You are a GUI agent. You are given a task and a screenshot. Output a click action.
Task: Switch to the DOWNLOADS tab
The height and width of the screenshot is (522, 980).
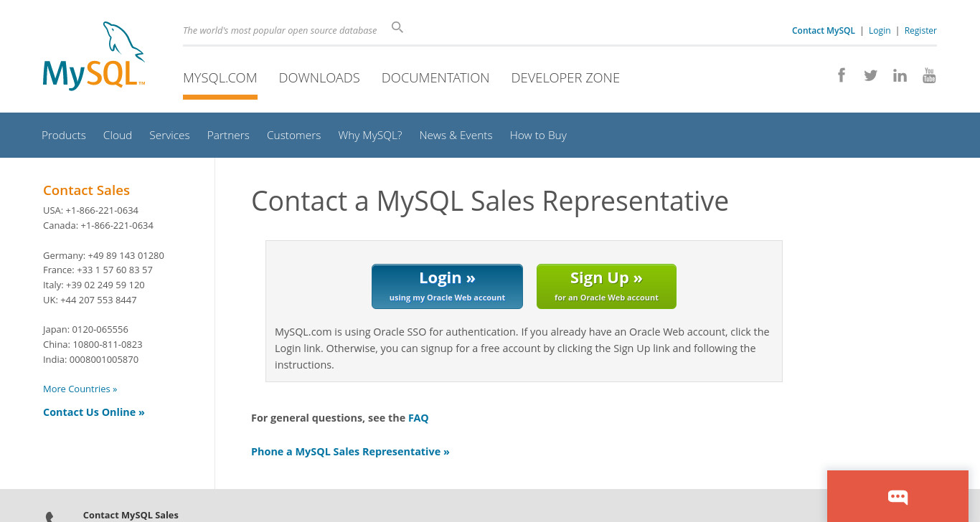click(x=319, y=77)
